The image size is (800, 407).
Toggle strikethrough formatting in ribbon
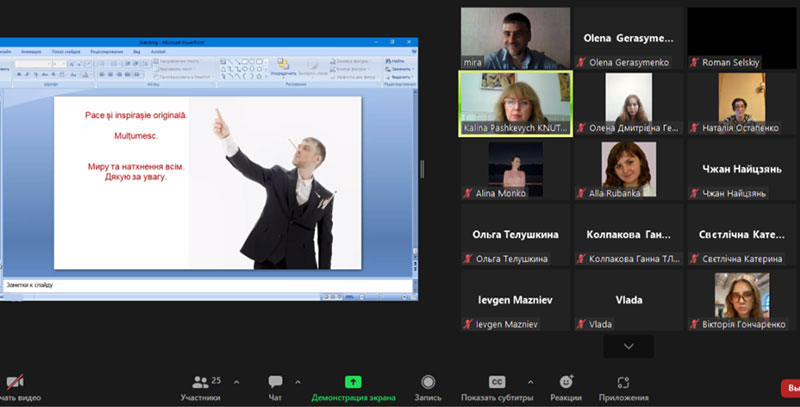tap(44, 74)
